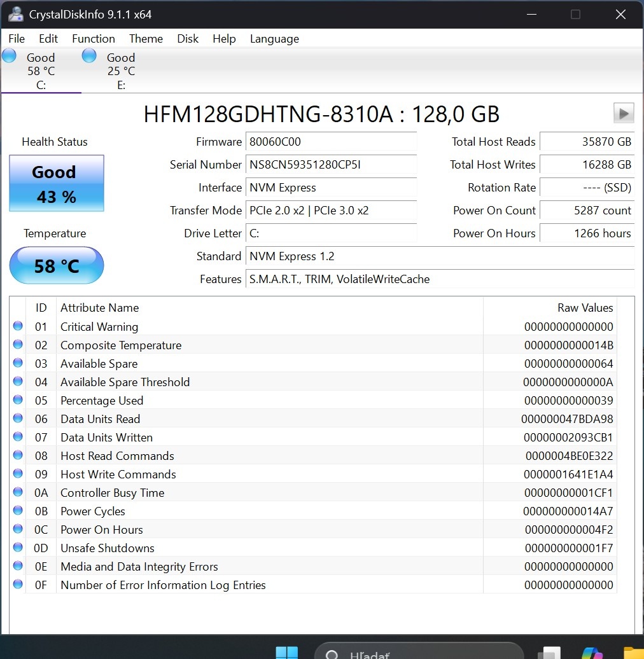Click the next drive arrow button
Image resolution: width=644 pixels, height=659 pixels.
coord(623,113)
